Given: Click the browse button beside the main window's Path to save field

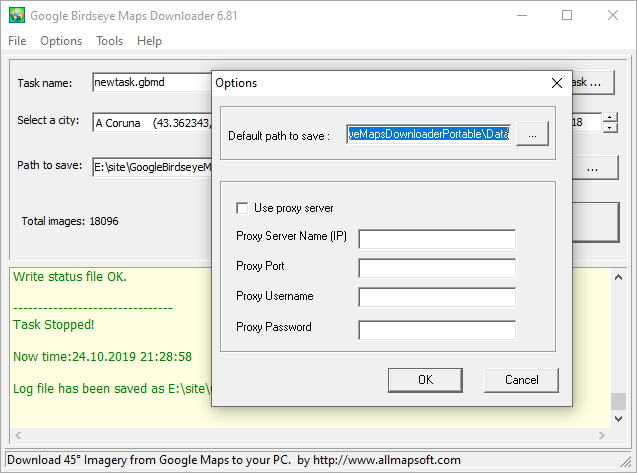Looking at the screenshot, I should [x=594, y=167].
